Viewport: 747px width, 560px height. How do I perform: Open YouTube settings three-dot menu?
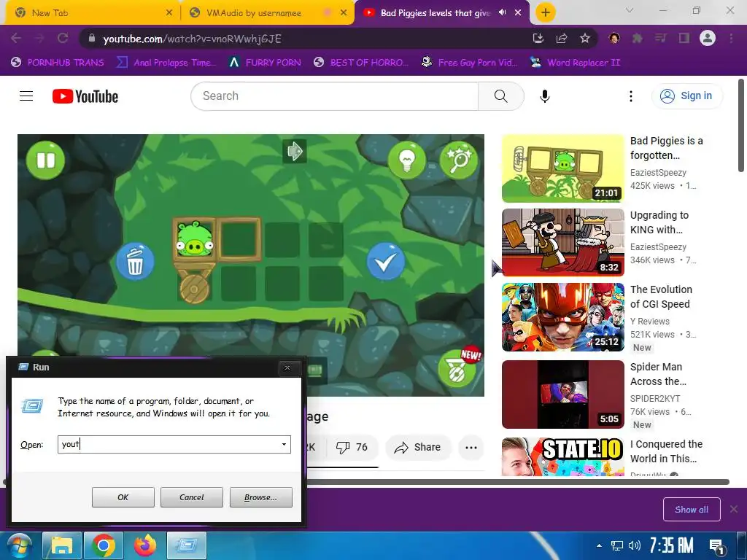coord(631,96)
